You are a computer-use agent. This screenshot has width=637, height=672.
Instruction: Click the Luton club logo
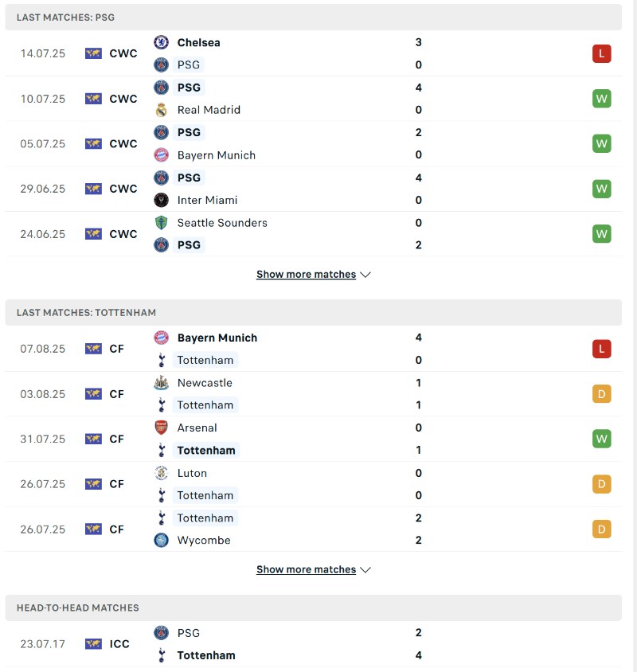[x=162, y=472]
